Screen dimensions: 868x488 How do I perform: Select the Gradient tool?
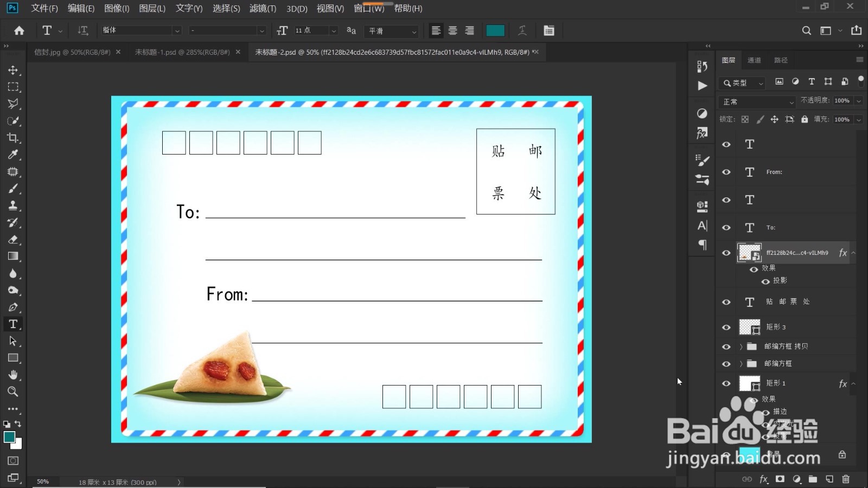tap(13, 256)
